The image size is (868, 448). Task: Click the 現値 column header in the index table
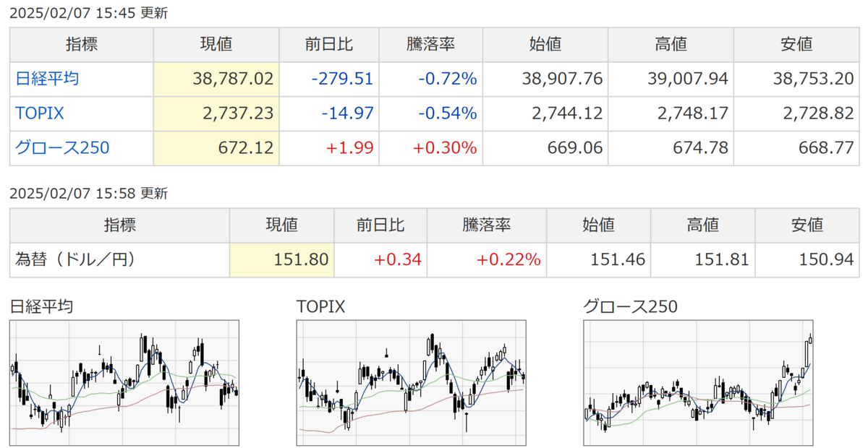click(x=216, y=44)
